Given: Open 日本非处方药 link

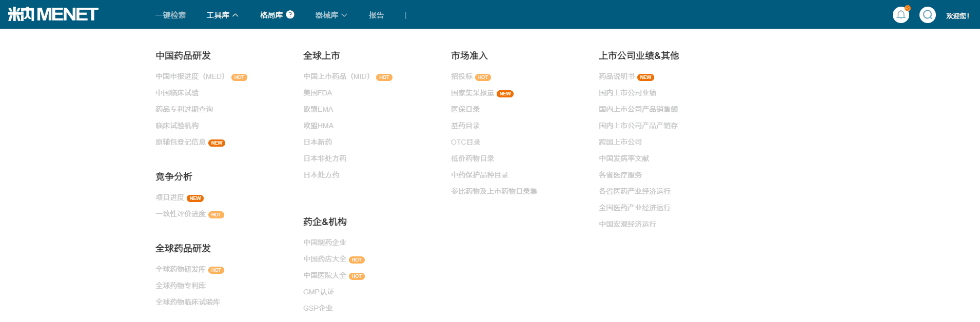Looking at the screenshot, I should [x=325, y=158].
